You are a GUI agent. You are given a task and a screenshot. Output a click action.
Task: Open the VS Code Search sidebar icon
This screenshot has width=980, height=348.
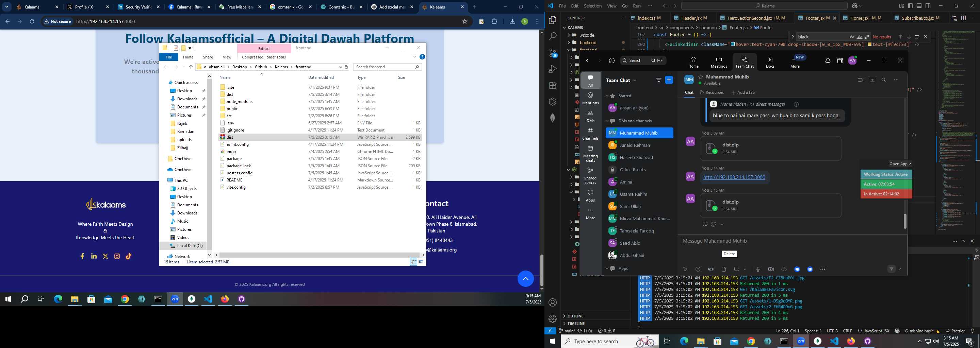point(553,36)
